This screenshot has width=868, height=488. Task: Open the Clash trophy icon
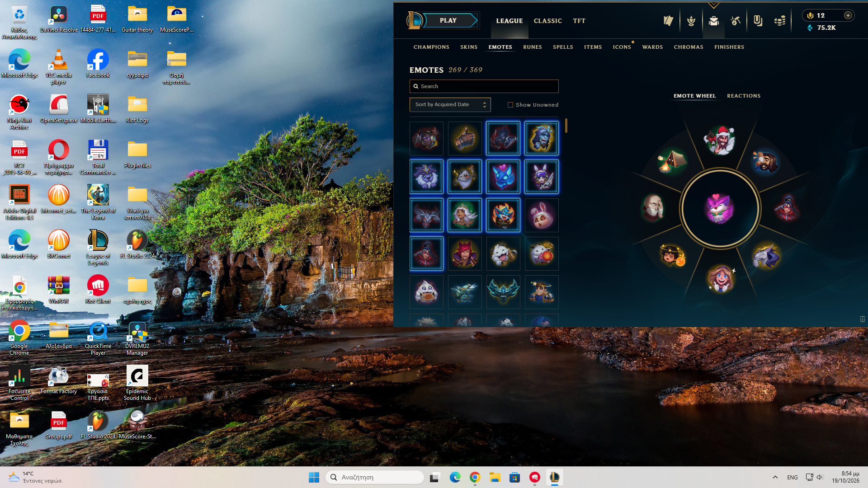pos(691,21)
